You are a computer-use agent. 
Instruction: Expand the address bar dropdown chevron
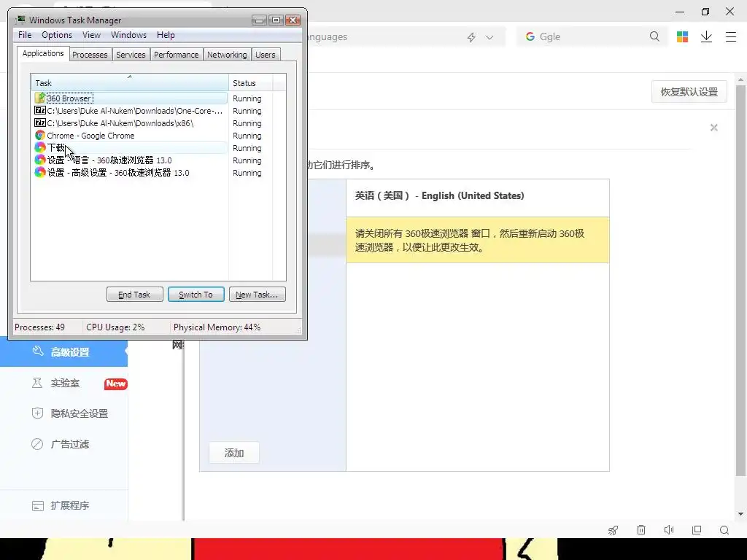coord(489,37)
